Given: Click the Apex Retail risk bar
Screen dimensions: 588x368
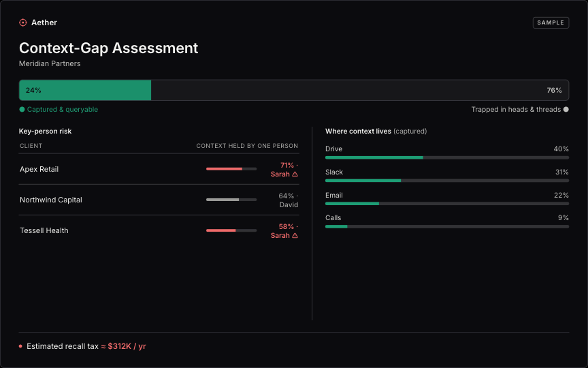Looking at the screenshot, I should tap(231, 169).
